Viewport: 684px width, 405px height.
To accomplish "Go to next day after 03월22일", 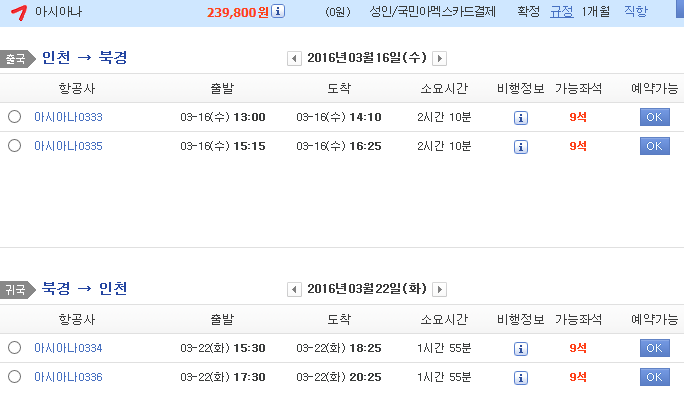I will point(439,289).
